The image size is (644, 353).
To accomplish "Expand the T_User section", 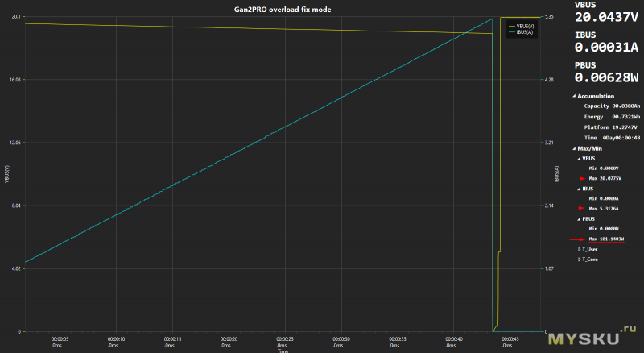I will click(x=579, y=249).
